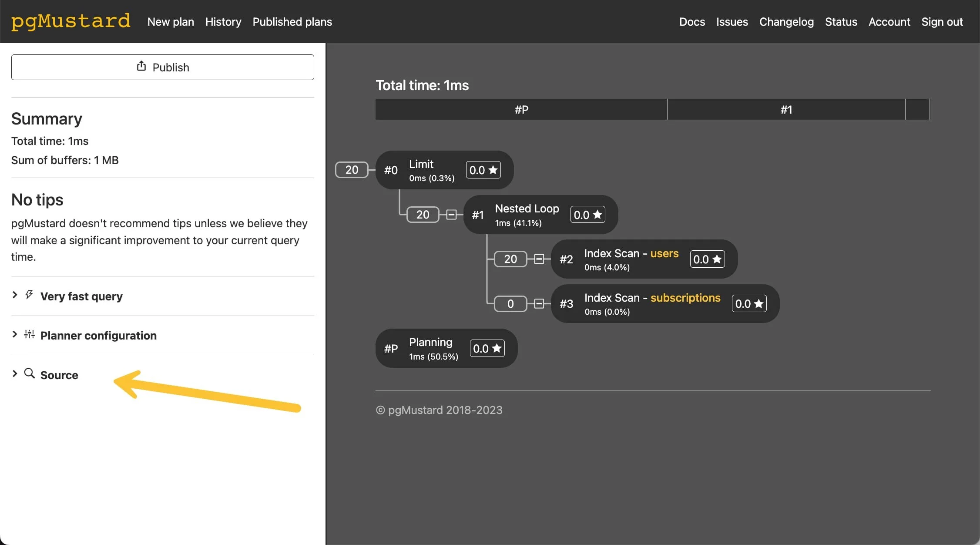The width and height of the screenshot is (980, 545).
Task: Click the 0.0 star rating on Limit node
Action: pyautogui.click(x=483, y=170)
